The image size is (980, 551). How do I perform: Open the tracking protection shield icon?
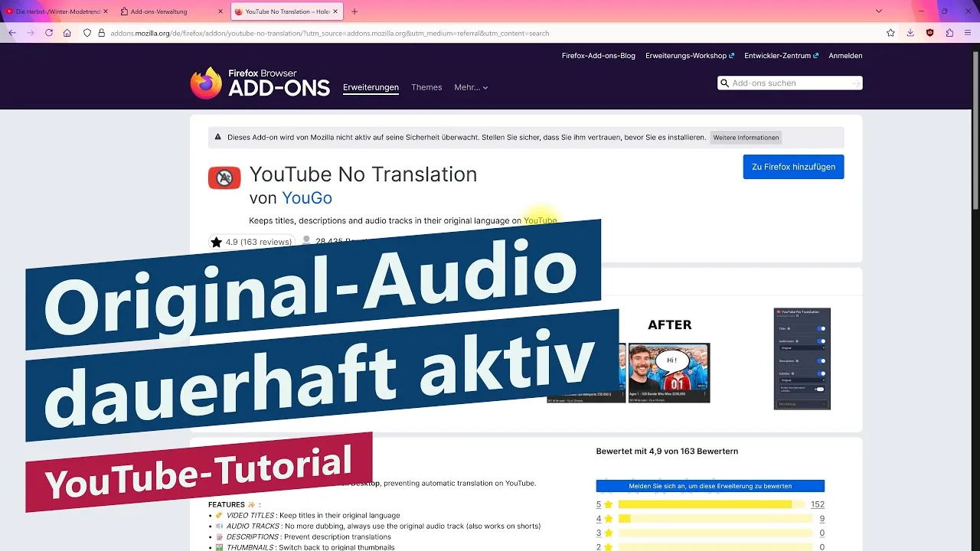pyautogui.click(x=87, y=33)
